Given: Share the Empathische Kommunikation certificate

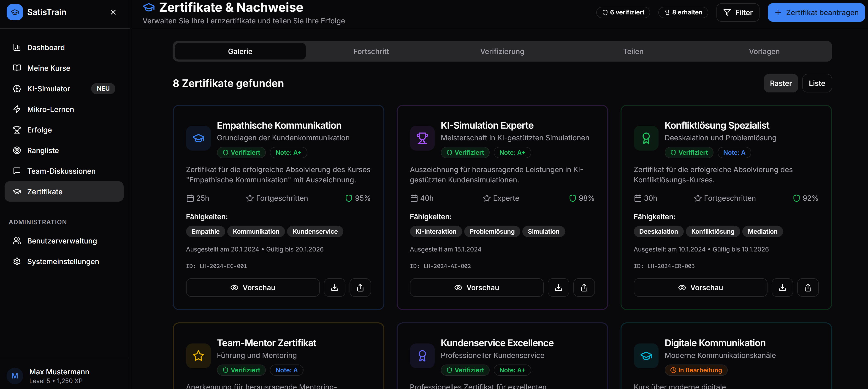Looking at the screenshot, I should 360,288.
